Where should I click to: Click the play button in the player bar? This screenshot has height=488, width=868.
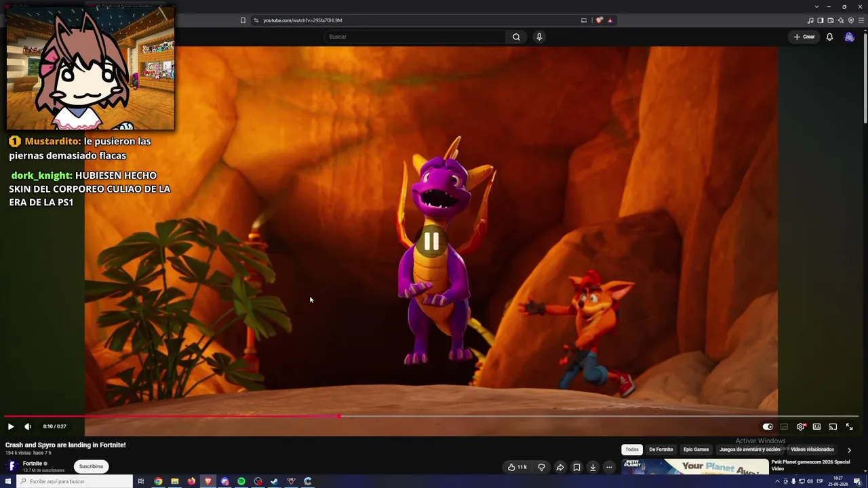pyautogui.click(x=11, y=427)
